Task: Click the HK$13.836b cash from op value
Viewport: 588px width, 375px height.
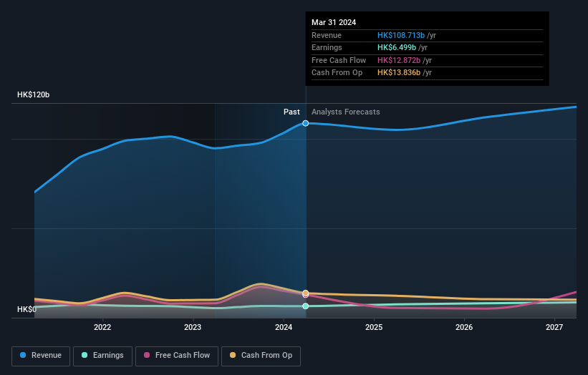Action: 399,73
